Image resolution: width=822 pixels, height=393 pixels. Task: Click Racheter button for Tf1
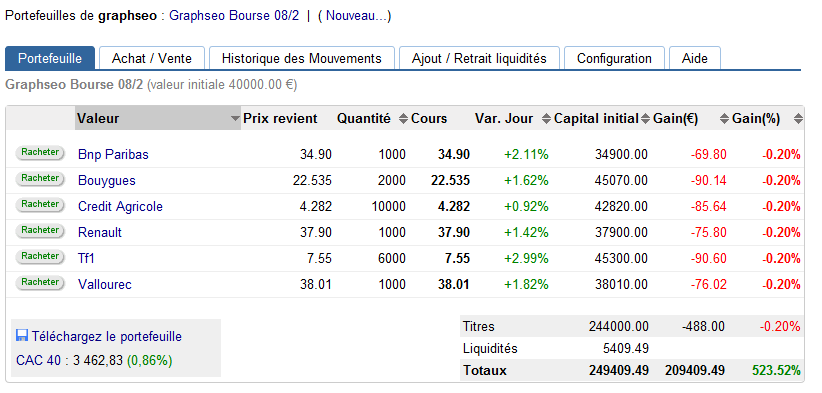click(40, 257)
